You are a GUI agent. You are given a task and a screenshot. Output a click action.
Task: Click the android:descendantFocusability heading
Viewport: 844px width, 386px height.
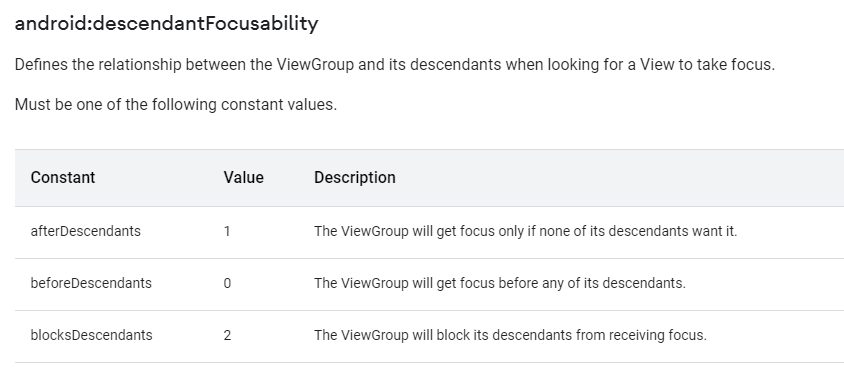coord(166,24)
